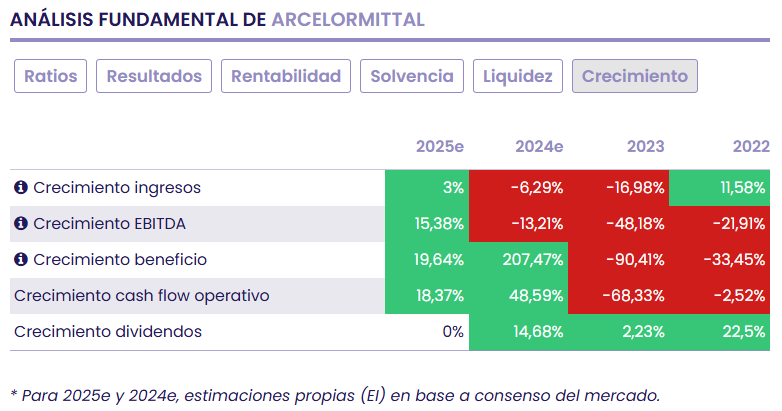
Task: Open the Ratios tab
Action: click(51, 76)
